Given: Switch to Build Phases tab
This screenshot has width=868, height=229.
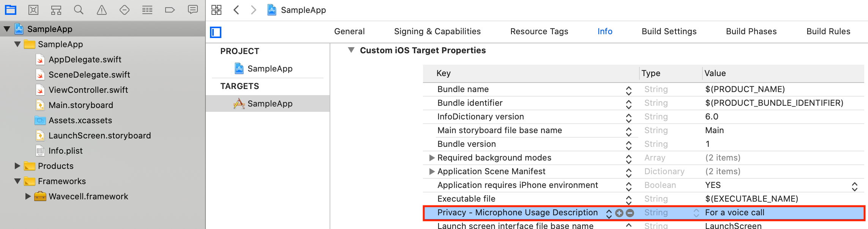Looking at the screenshot, I should 751,31.
